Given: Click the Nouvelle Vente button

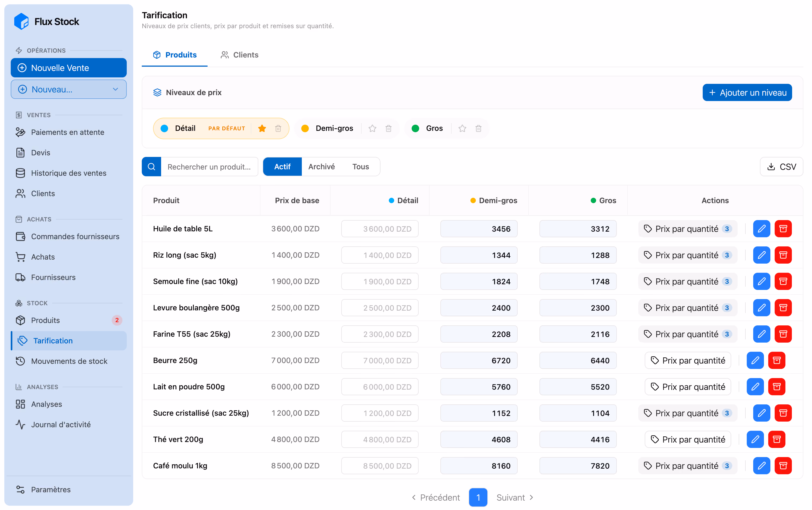Looking at the screenshot, I should click(x=68, y=68).
